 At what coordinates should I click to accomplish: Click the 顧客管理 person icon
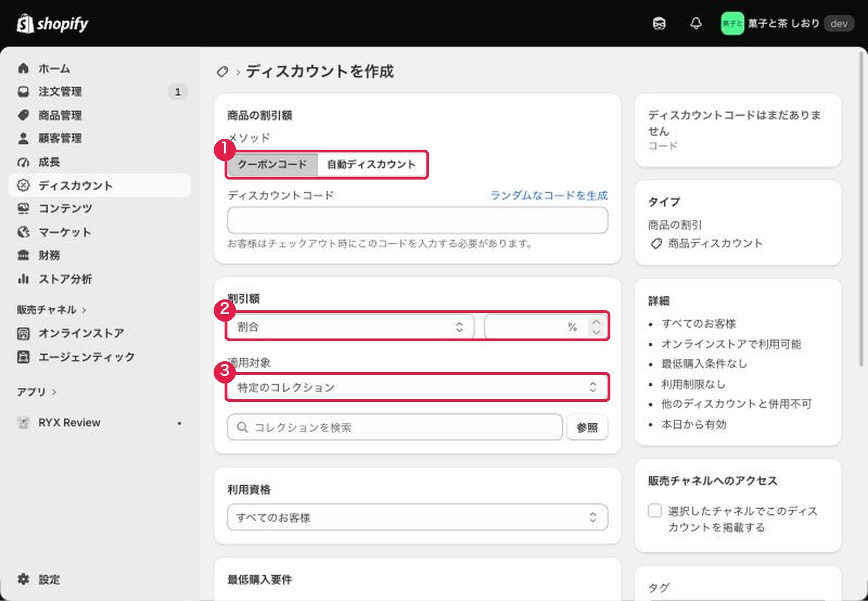(x=23, y=138)
